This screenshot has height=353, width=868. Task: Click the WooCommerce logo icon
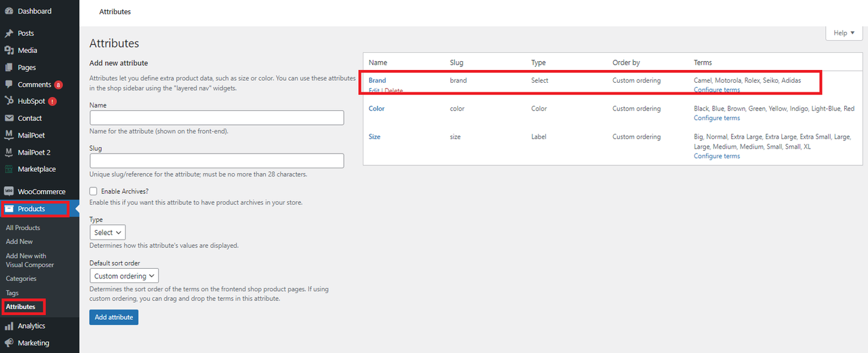9,191
